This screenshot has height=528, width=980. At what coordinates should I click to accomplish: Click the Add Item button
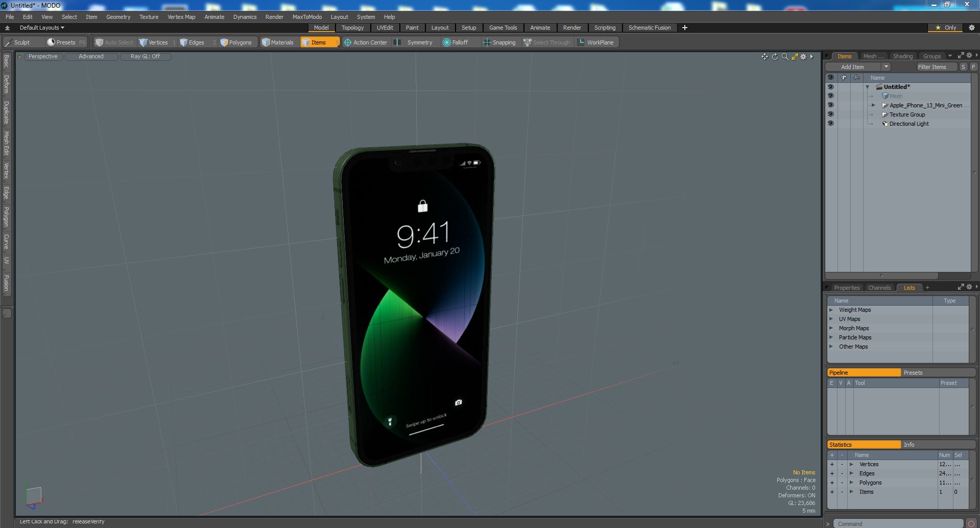coord(852,67)
